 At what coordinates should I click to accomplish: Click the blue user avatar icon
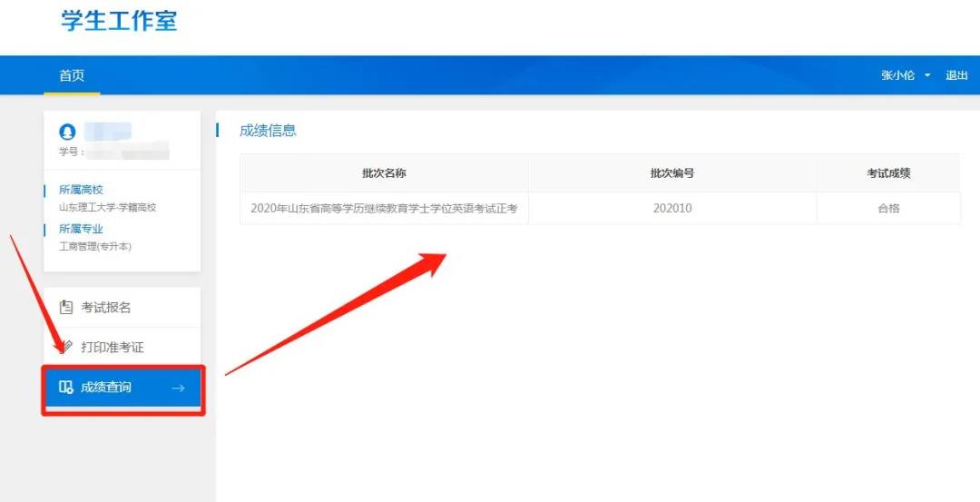67,132
